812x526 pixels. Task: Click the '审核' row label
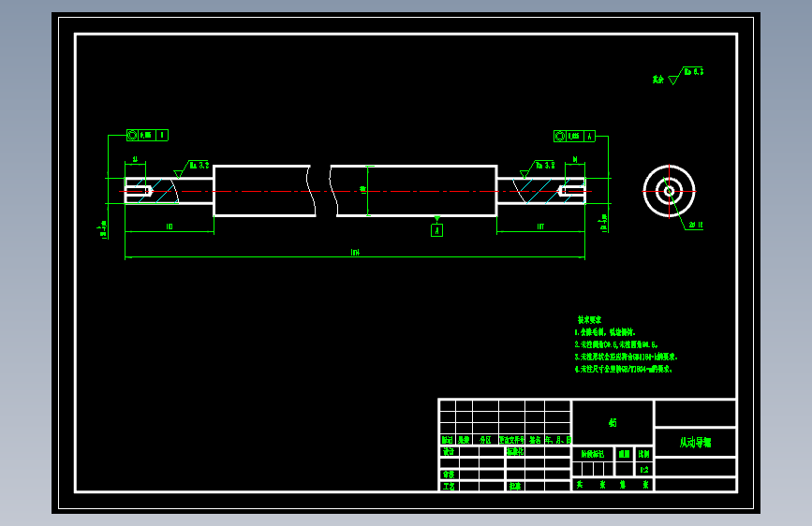click(x=449, y=475)
